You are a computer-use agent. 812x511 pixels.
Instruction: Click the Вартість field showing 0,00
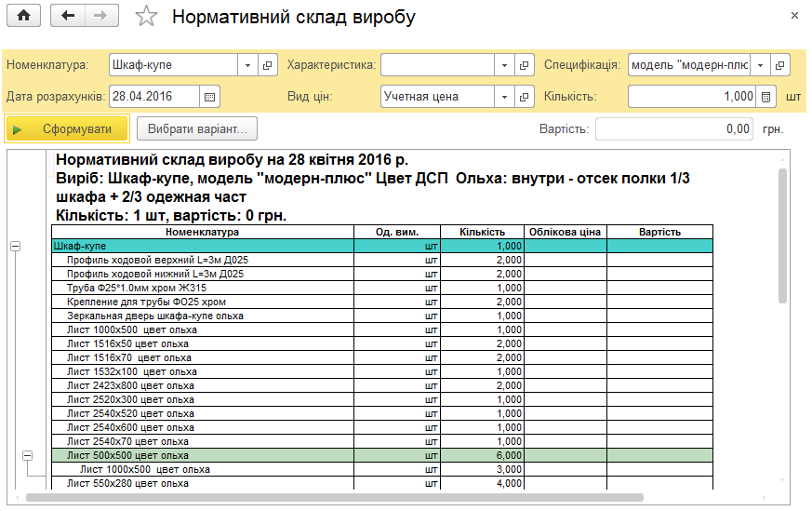tap(674, 129)
